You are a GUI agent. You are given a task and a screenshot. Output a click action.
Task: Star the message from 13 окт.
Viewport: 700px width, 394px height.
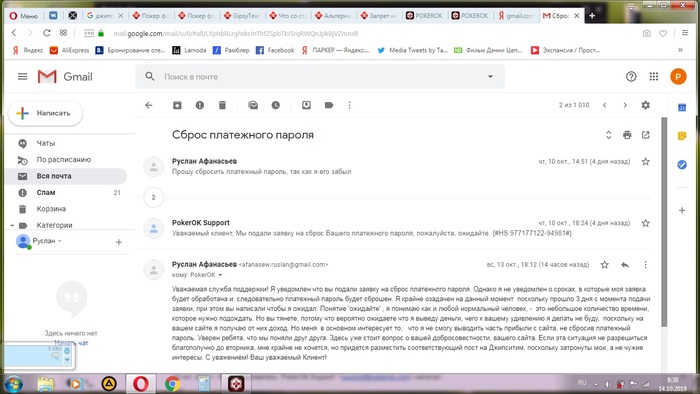coord(604,265)
